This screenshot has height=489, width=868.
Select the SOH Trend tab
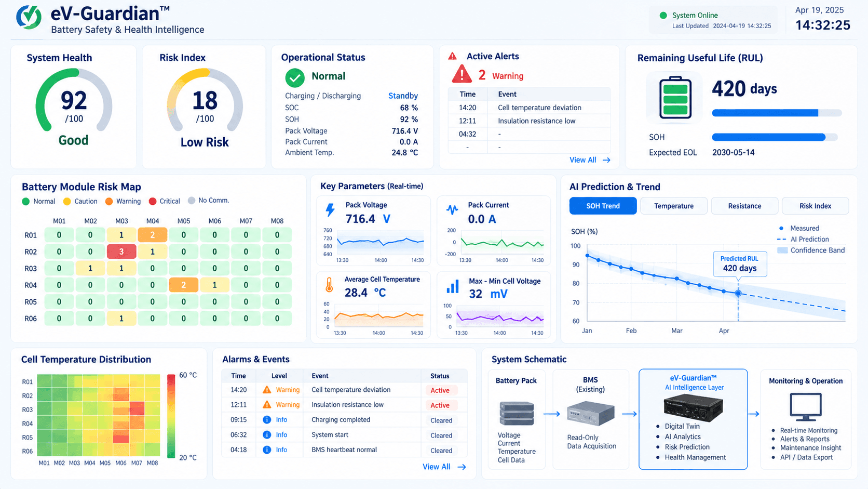[x=603, y=206]
